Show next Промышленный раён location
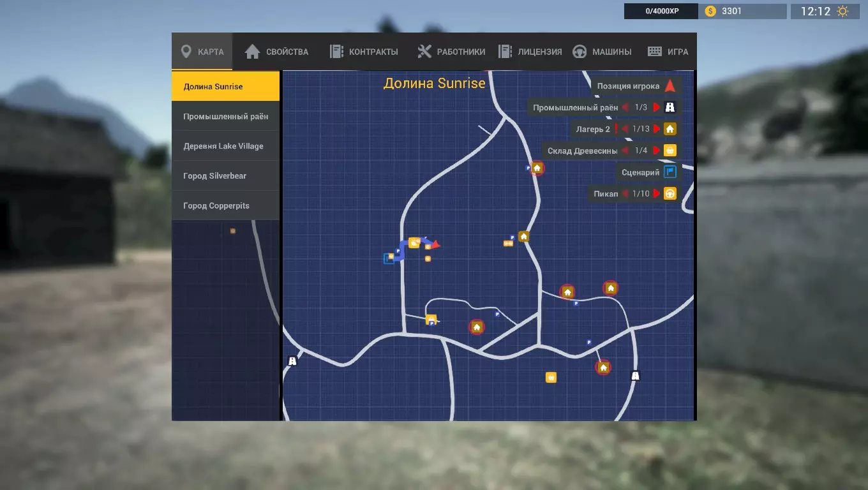868x490 pixels. pyautogui.click(x=657, y=107)
